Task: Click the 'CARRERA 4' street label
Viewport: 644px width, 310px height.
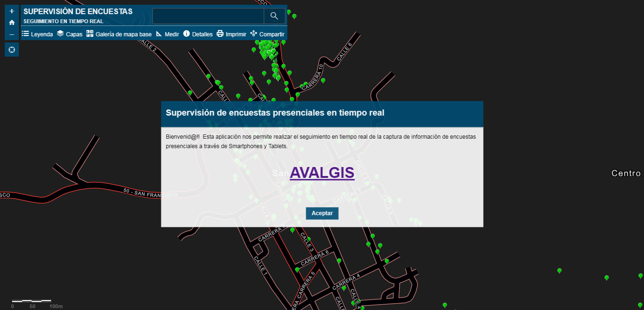Action: click(346, 281)
